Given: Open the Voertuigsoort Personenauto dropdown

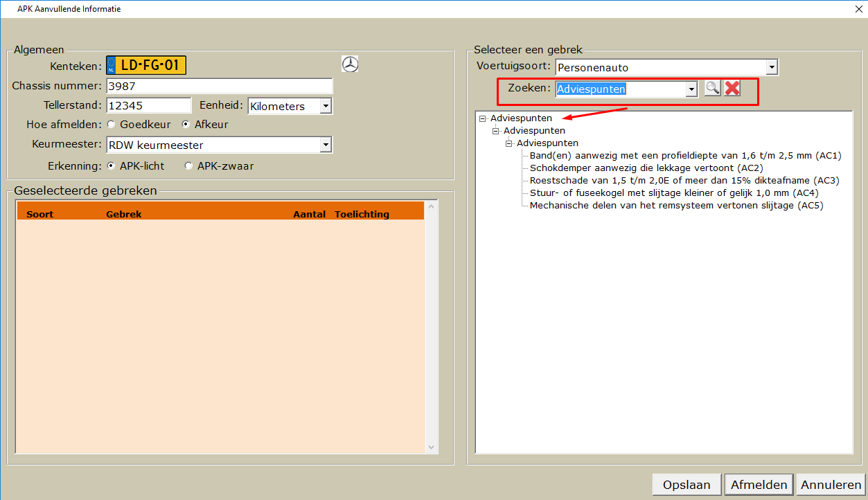Looking at the screenshot, I should (x=772, y=67).
